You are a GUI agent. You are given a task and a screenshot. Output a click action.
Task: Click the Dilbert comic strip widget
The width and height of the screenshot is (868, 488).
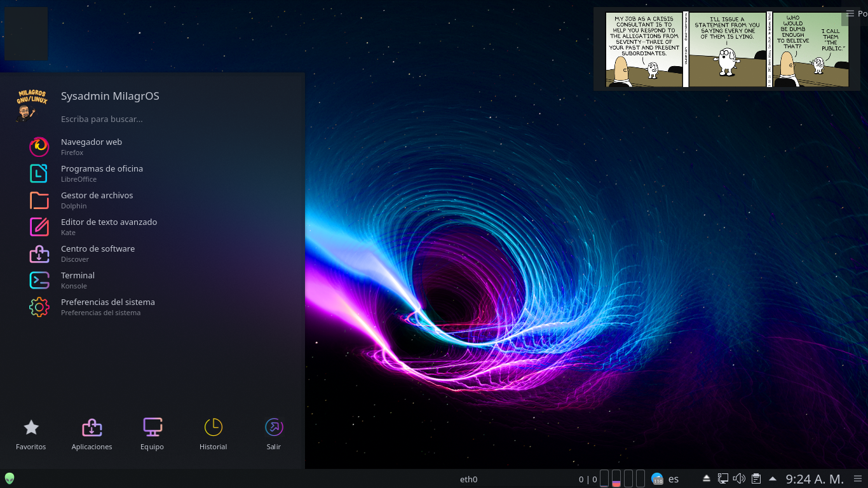coord(726,50)
